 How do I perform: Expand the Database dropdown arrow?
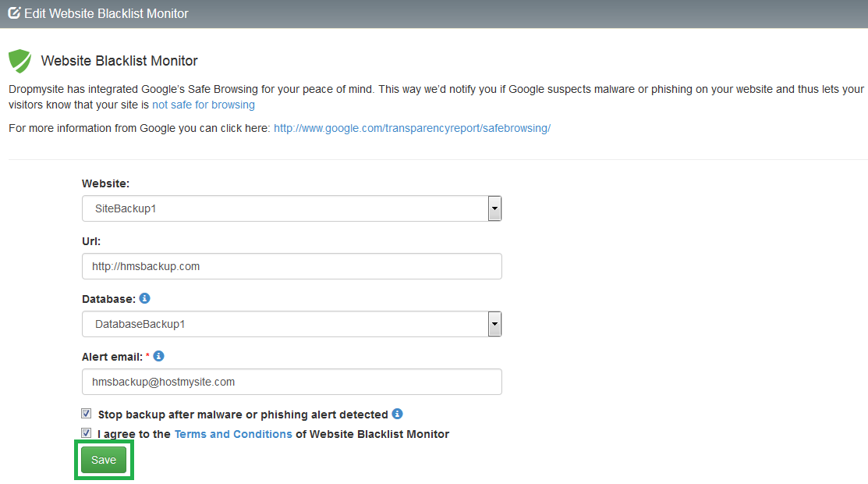[494, 324]
